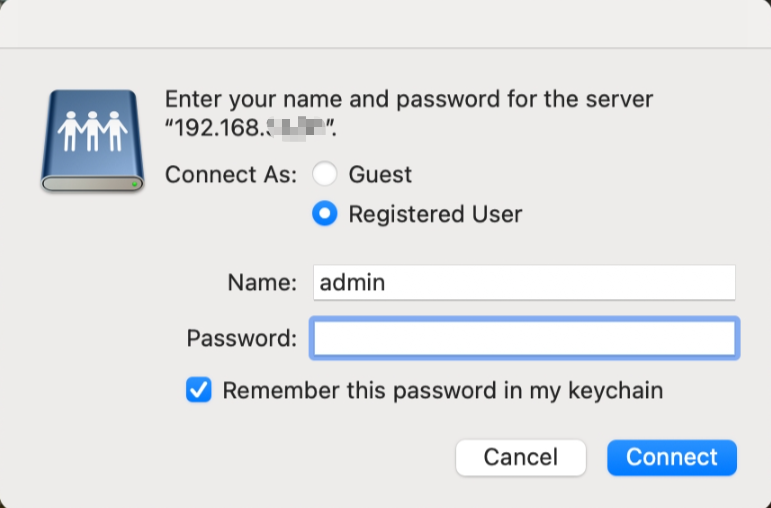Click "Remember this password in my keychain" text

pos(442,390)
